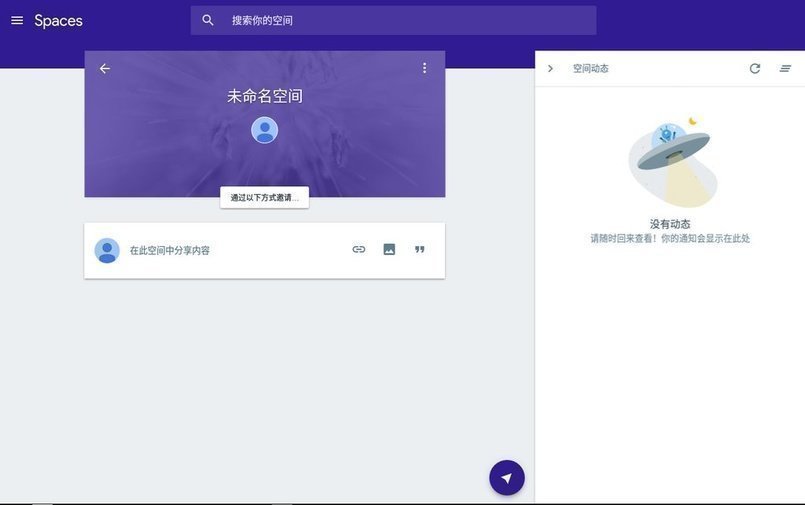Click the UFO empty-state illustration
Image resolution: width=805 pixels, height=505 pixels.
pos(671,162)
